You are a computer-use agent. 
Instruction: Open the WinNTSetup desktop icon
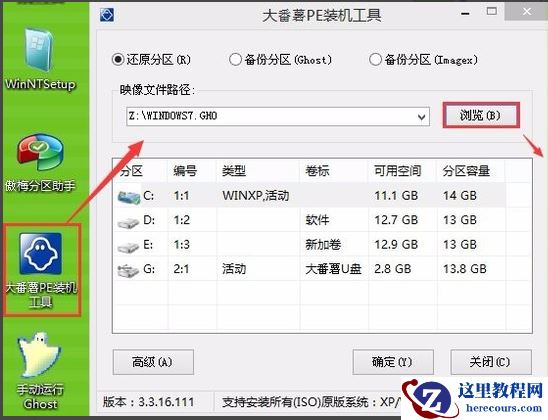tap(39, 59)
